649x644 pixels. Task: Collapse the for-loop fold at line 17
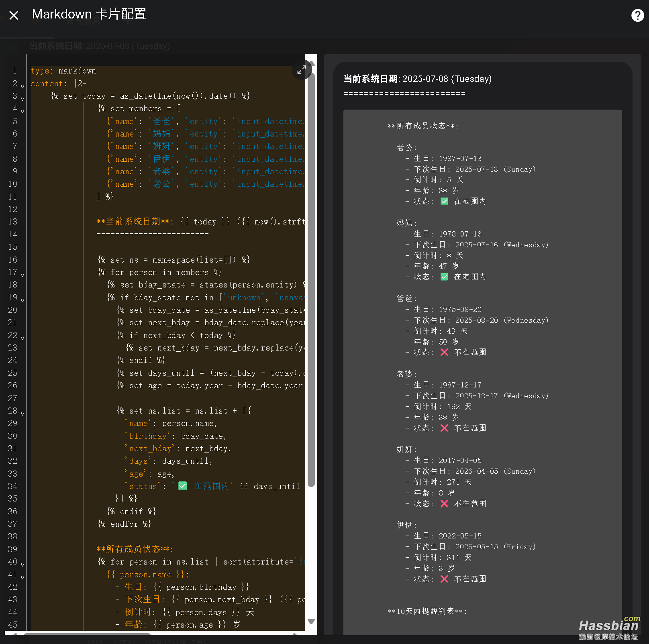tap(22, 275)
